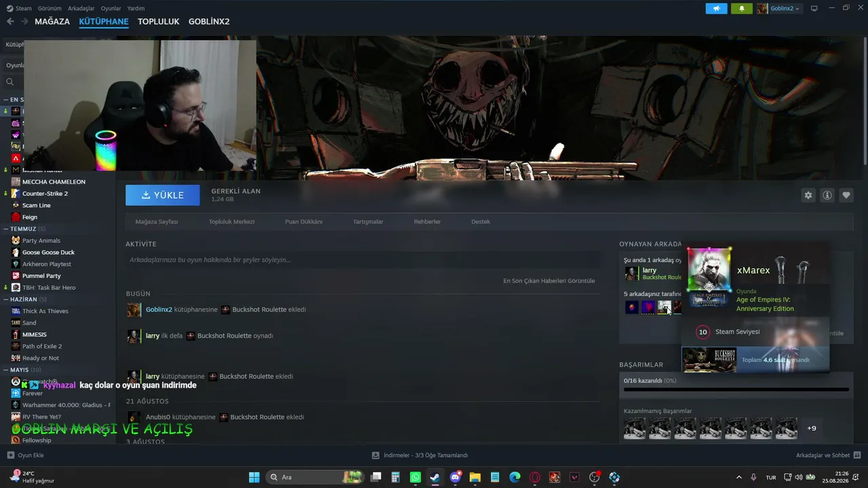The width and height of the screenshot is (868, 488).
Task: Open Discord from the taskbar
Action: [455, 477]
